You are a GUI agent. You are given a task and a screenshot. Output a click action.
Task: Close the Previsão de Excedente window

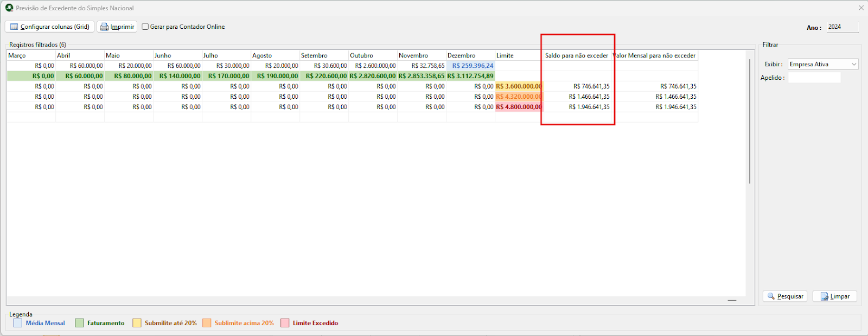click(x=861, y=8)
